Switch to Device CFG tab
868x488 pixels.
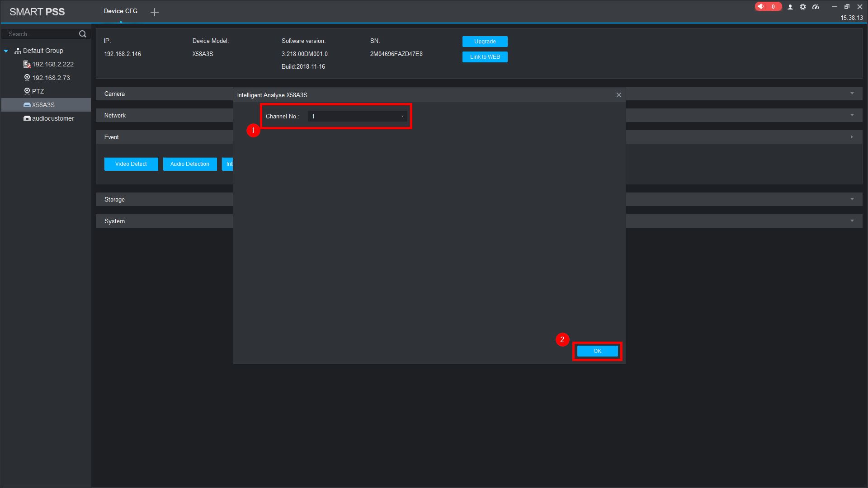[x=120, y=11]
